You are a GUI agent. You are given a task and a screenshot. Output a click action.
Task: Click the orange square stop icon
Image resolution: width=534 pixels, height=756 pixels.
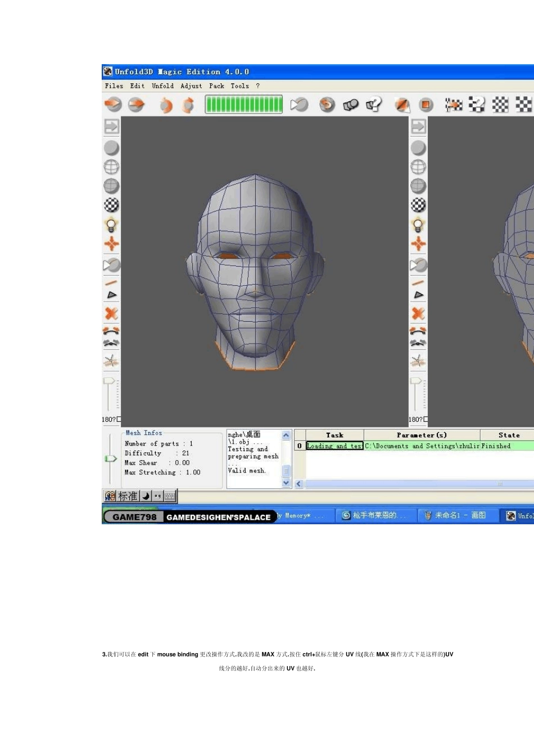pos(426,105)
